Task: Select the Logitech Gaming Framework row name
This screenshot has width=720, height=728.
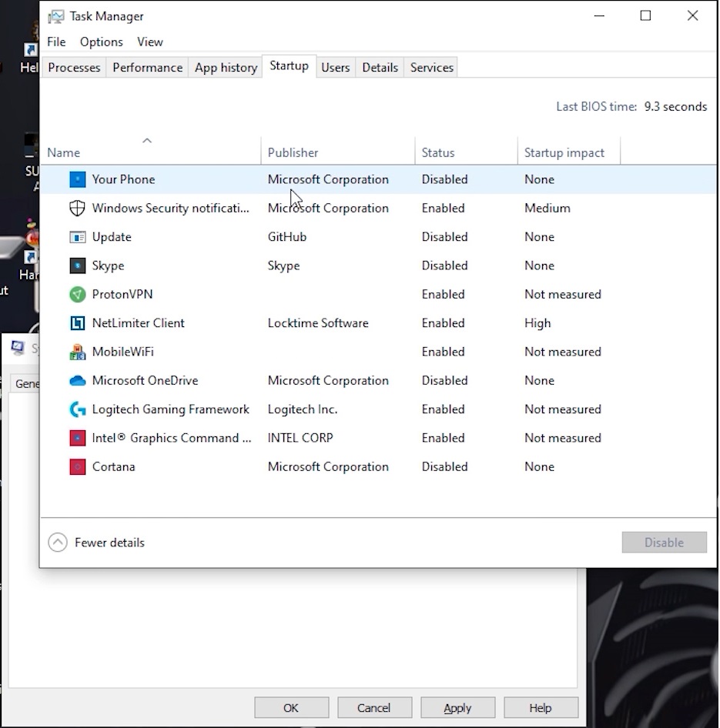Action: pyautogui.click(x=170, y=409)
